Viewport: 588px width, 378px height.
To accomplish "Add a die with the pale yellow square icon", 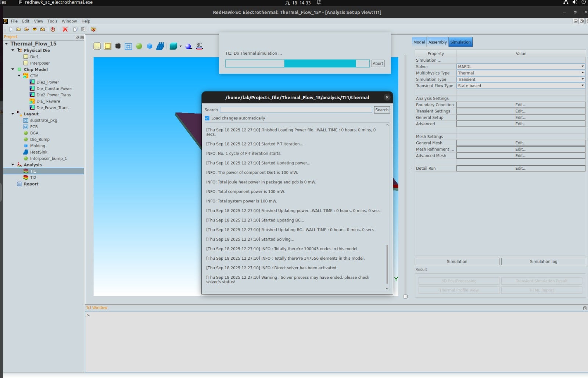I will (x=97, y=46).
